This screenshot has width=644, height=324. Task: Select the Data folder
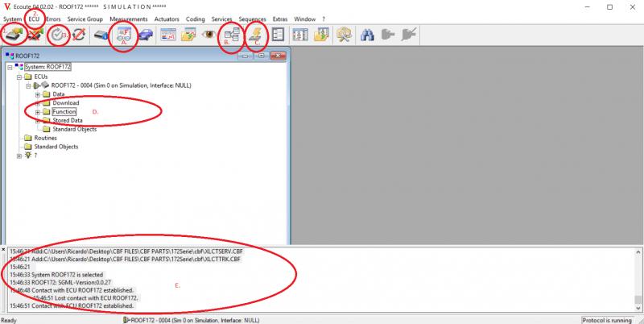click(58, 94)
